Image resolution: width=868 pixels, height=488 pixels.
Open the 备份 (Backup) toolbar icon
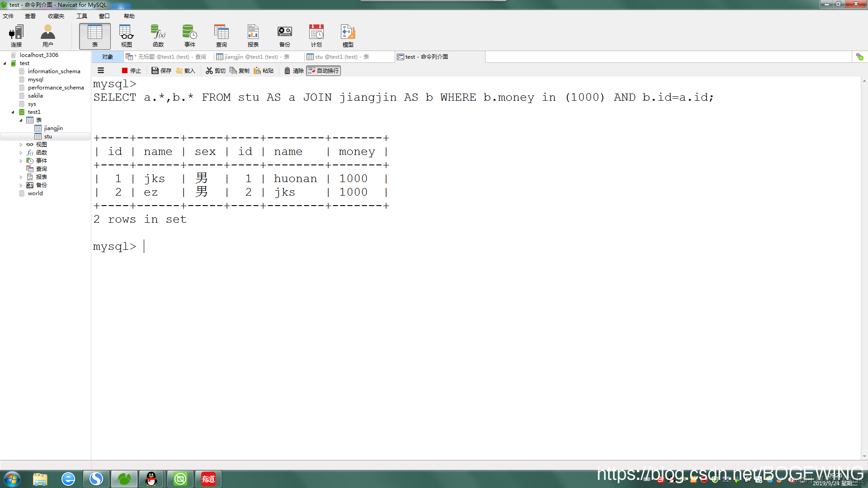pyautogui.click(x=284, y=36)
